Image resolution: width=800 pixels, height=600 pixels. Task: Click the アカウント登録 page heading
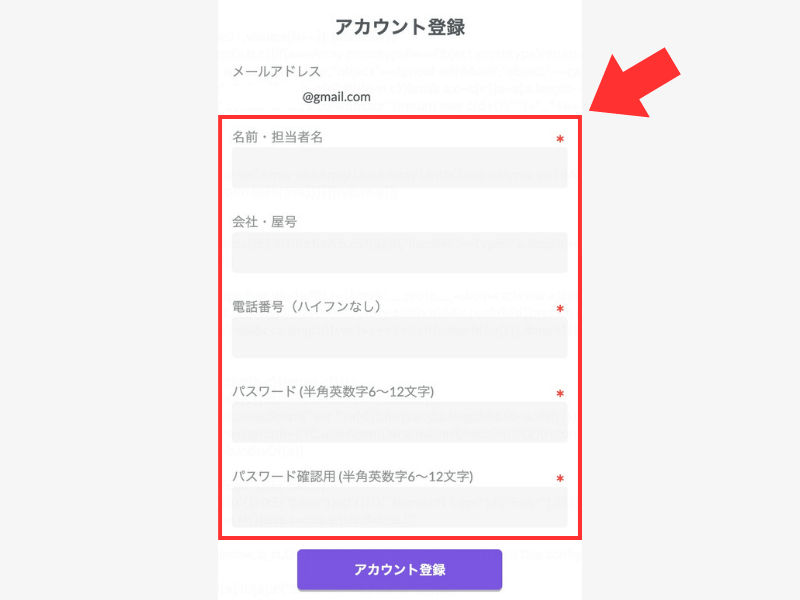click(400, 28)
